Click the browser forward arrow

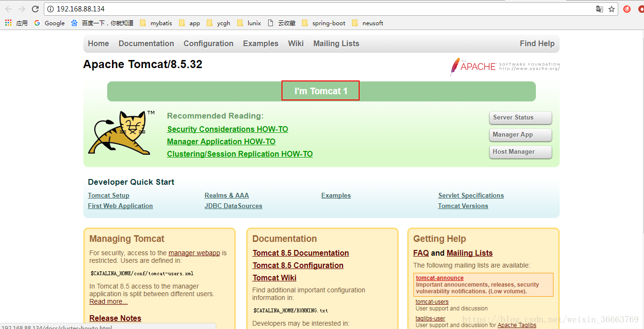[x=22, y=9]
